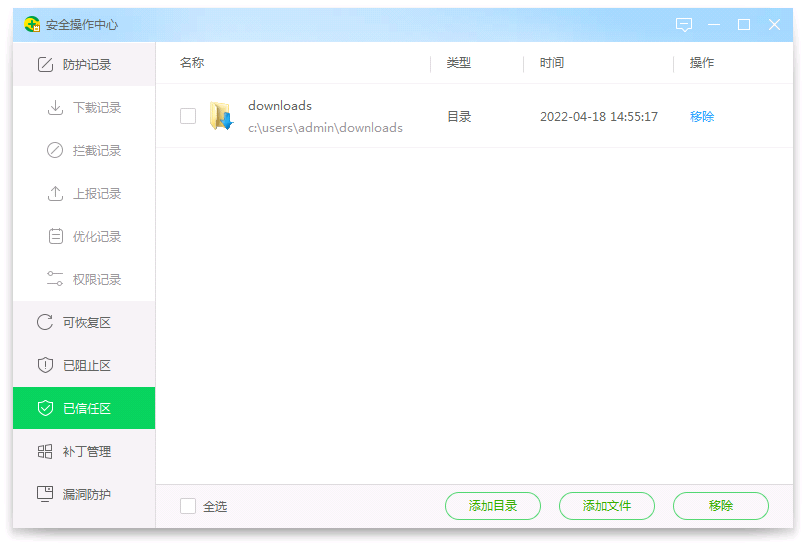Viewport: 806px width, 544px height.
Task: Open the 防护记录 section
Action: (84, 64)
